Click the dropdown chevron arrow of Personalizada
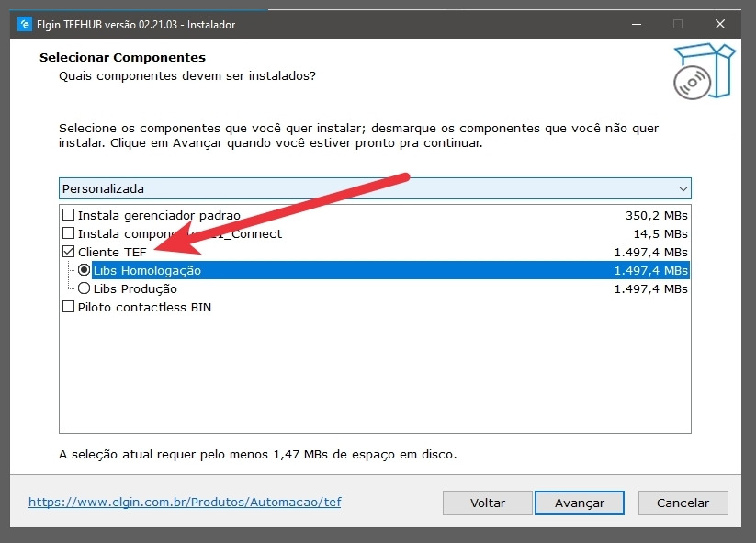756x543 pixels. coord(683,189)
